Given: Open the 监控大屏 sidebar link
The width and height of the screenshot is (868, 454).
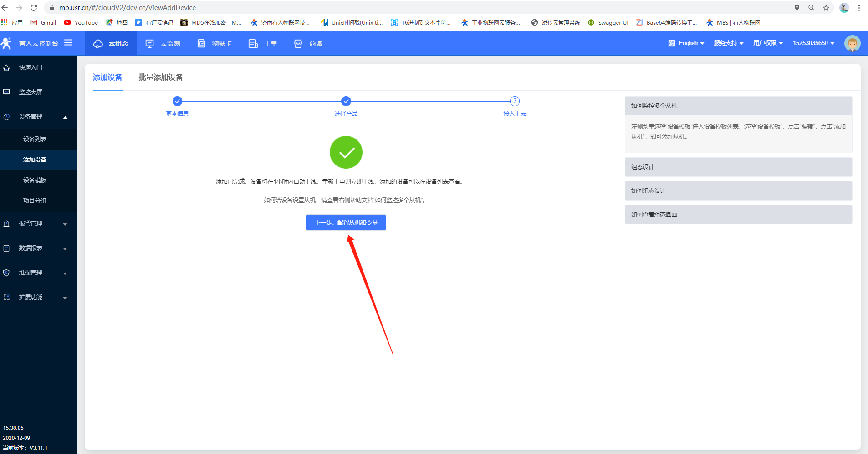Looking at the screenshot, I should click(31, 93).
